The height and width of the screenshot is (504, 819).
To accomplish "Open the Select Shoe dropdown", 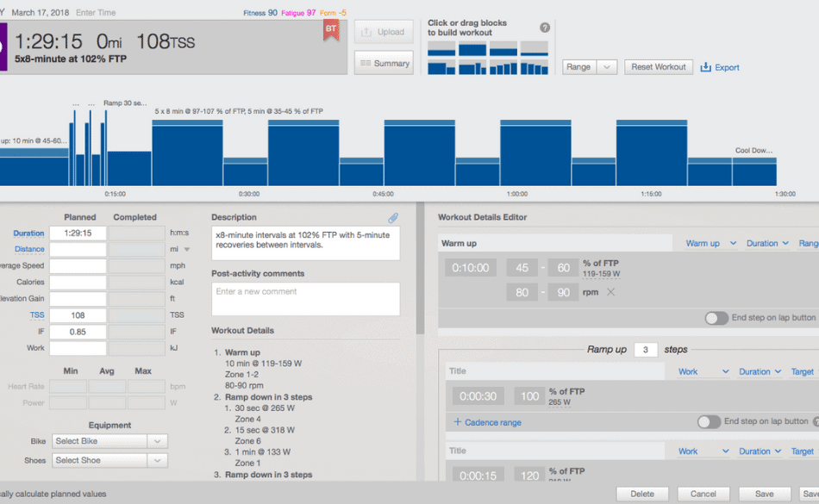I will [x=109, y=460].
